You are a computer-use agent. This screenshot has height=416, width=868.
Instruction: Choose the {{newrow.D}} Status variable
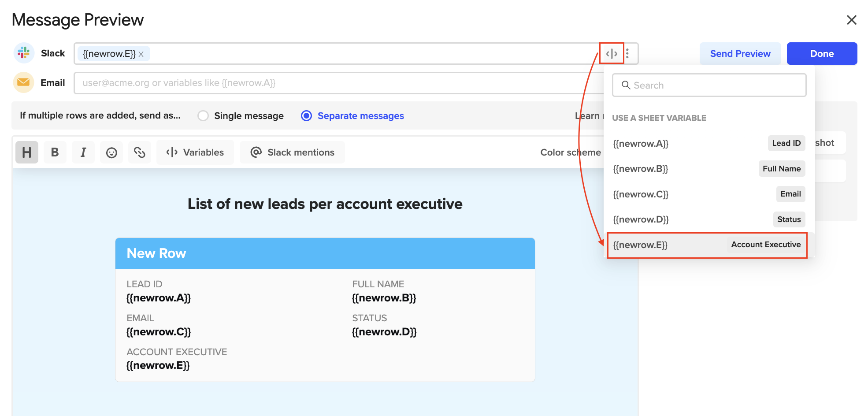708,219
